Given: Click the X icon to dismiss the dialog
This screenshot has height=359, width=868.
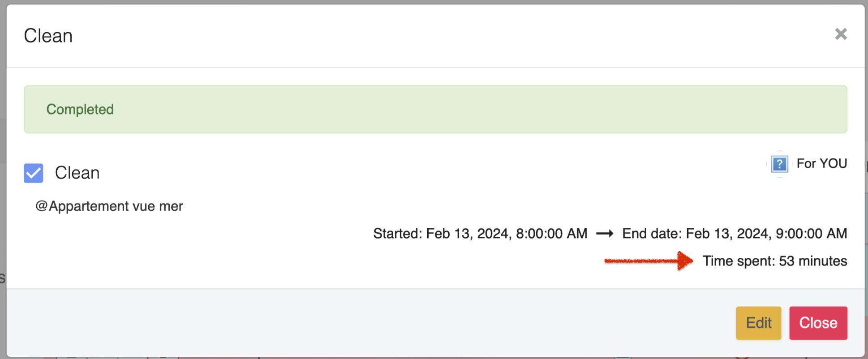Looking at the screenshot, I should pos(841,34).
